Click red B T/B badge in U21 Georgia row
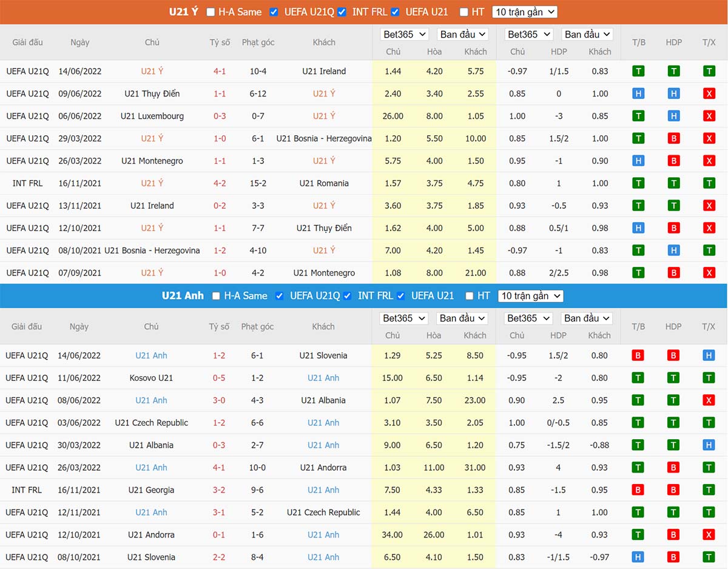728x569 pixels. coord(638,490)
